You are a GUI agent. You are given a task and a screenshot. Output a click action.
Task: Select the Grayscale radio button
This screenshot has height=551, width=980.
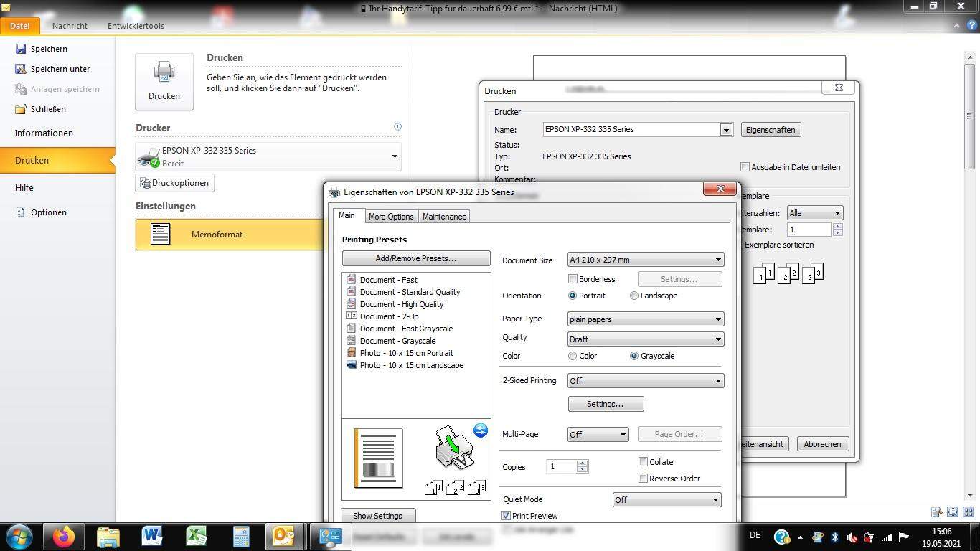point(634,356)
